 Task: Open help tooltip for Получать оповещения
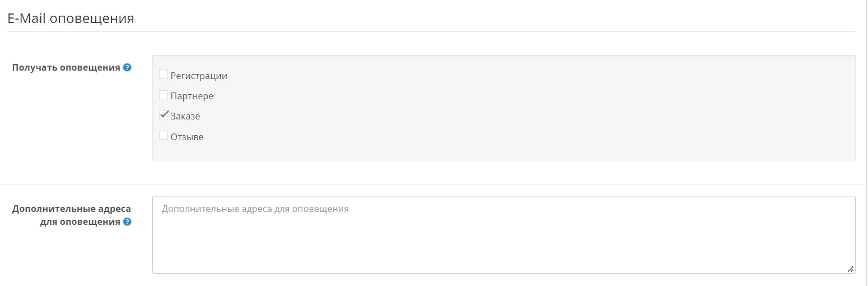coord(127,68)
